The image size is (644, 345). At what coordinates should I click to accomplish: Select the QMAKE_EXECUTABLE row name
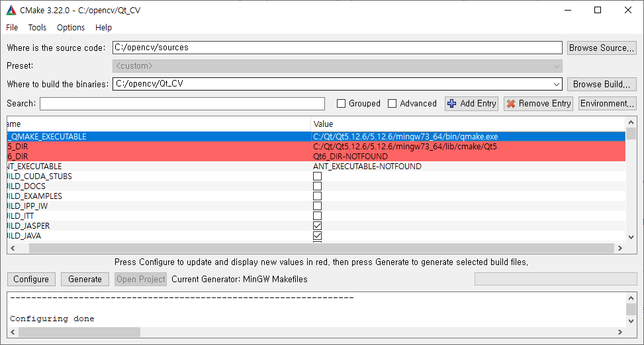[47, 137]
